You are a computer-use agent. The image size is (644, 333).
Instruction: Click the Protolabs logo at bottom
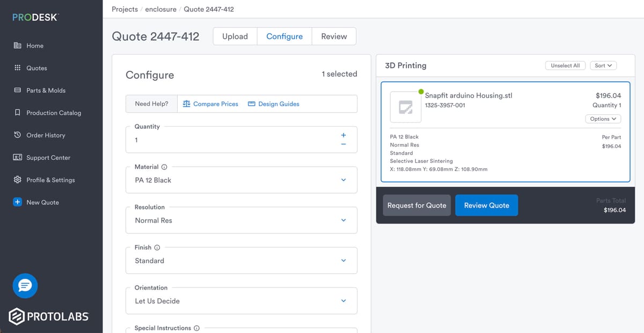[48, 316]
